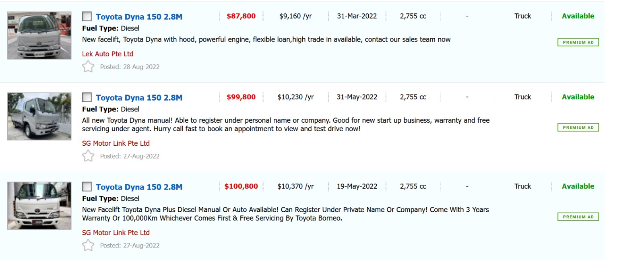Click the $87,800 price of first listing

click(241, 16)
